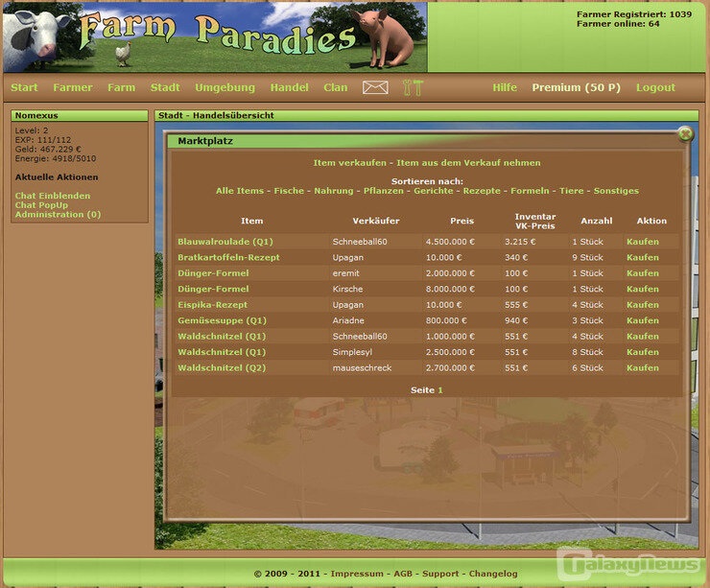Filter by Alle Items
The height and width of the screenshot is (588, 710).
[240, 191]
